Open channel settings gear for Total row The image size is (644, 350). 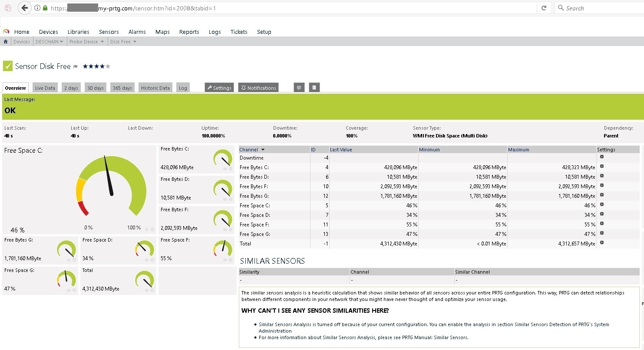coord(602,243)
